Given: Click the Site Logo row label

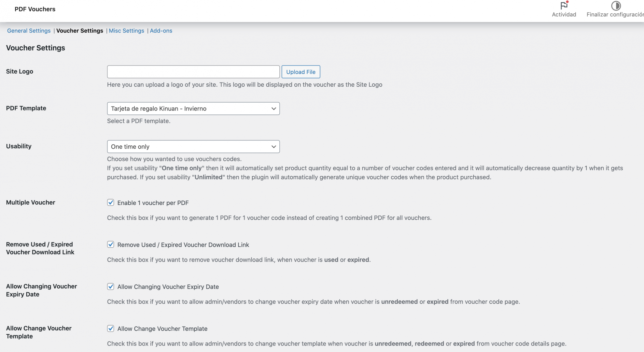Looking at the screenshot, I should 20,71.
